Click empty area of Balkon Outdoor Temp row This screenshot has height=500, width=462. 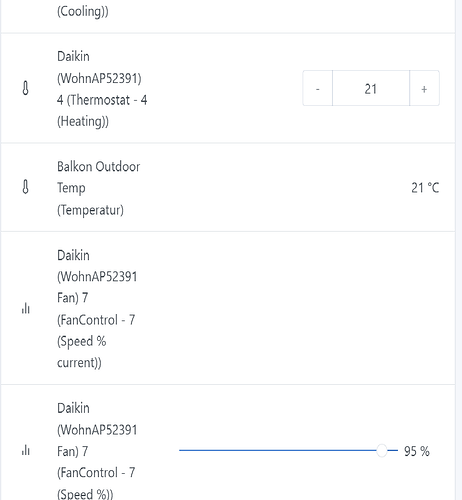267,188
